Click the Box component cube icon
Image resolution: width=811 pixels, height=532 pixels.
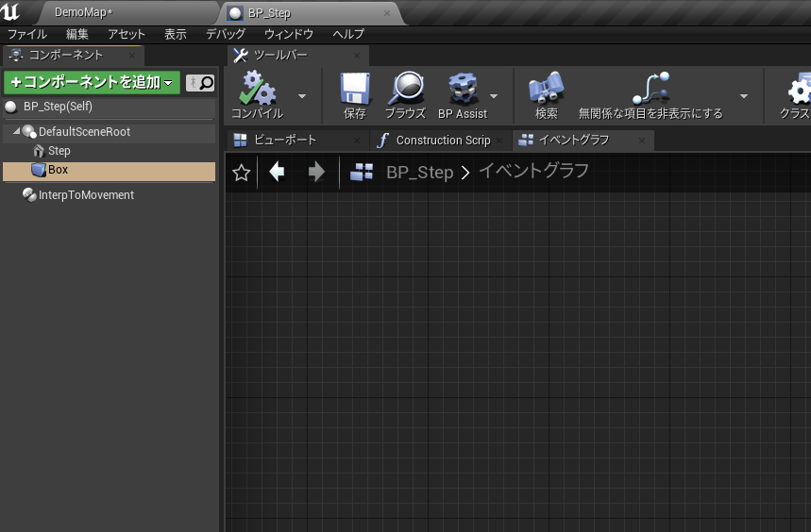(x=39, y=170)
